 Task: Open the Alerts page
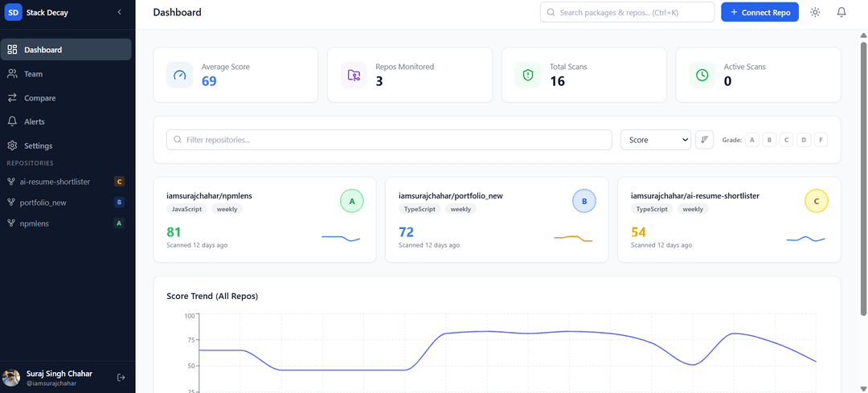click(66, 121)
